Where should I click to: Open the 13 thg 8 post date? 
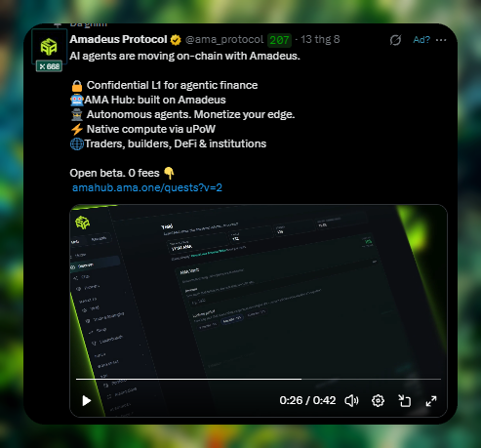tap(320, 39)
